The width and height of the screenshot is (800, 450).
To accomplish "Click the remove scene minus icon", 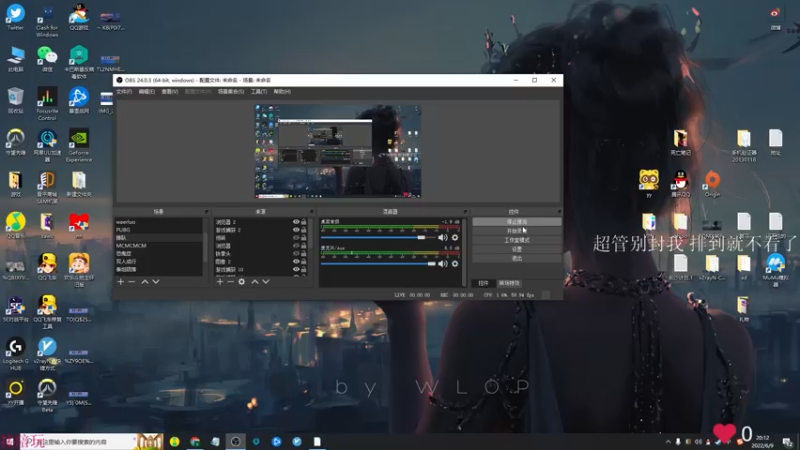I will pos(132,282).
